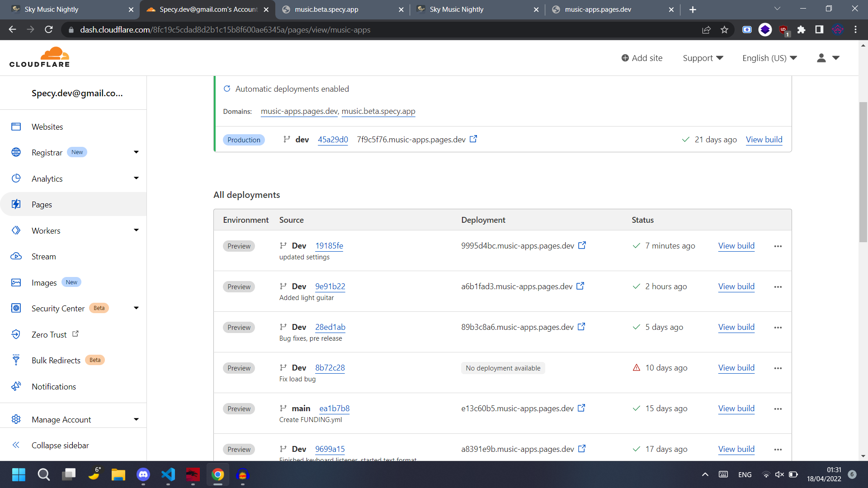
Task: Open the English (US) language dropdown
Action: (x=769, y=58)
